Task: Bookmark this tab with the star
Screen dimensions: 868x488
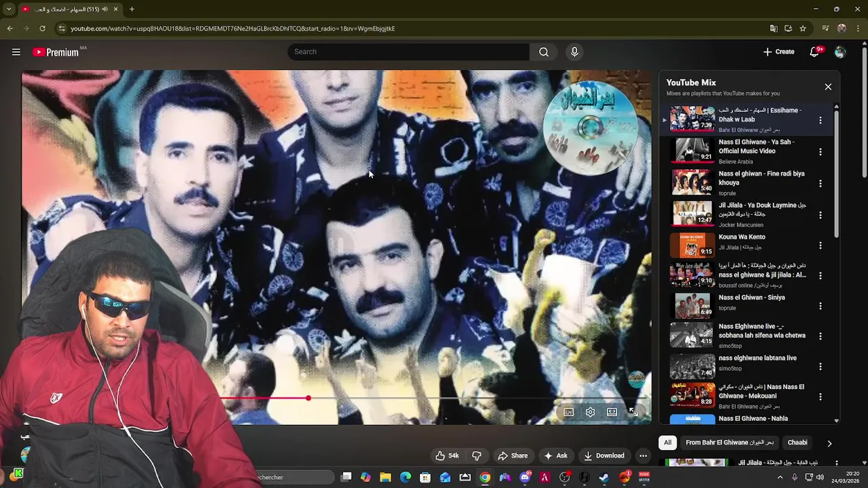Action: 803,28
